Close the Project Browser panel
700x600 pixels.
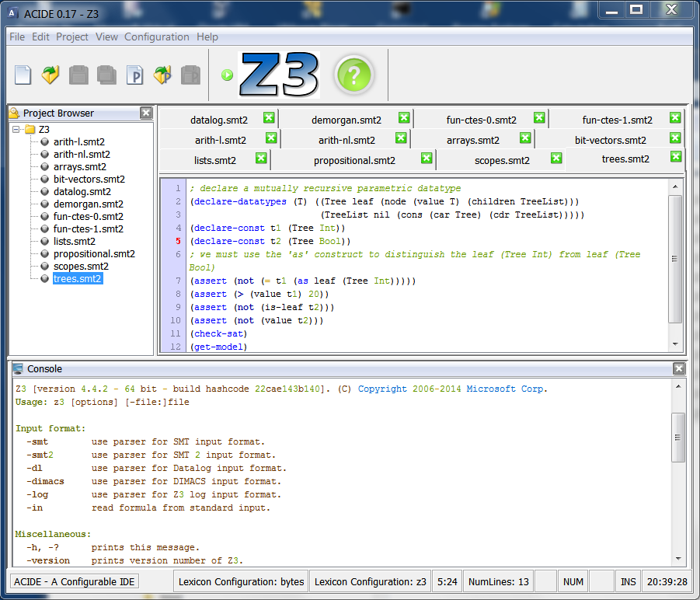point(146,113)
